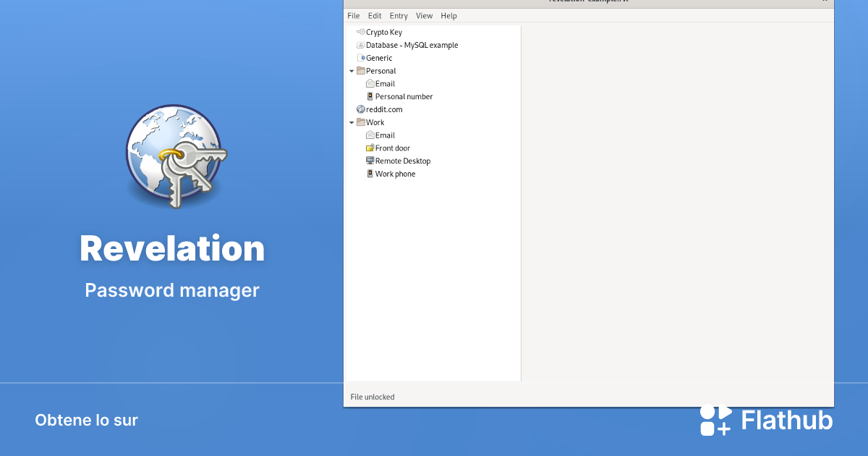Click the Database - MySQL example icon
The width and height of the screenshot is (868, 456).
click(359, 45)
